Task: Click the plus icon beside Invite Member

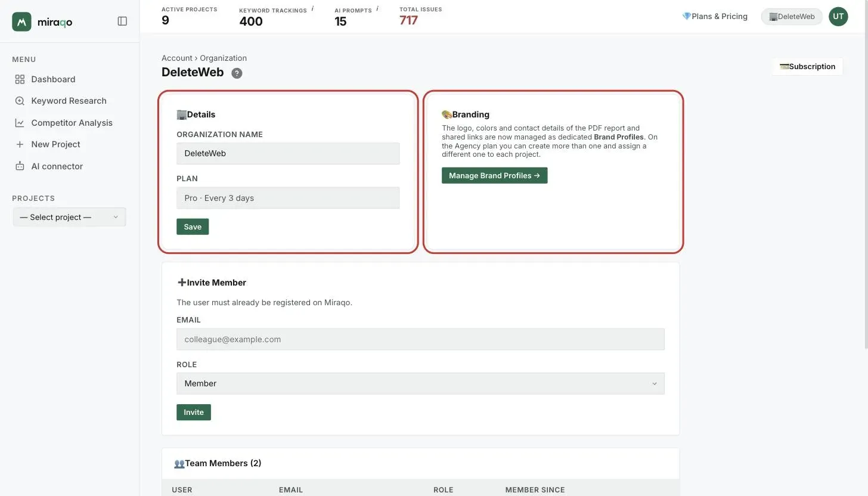Action: [182, 283]
